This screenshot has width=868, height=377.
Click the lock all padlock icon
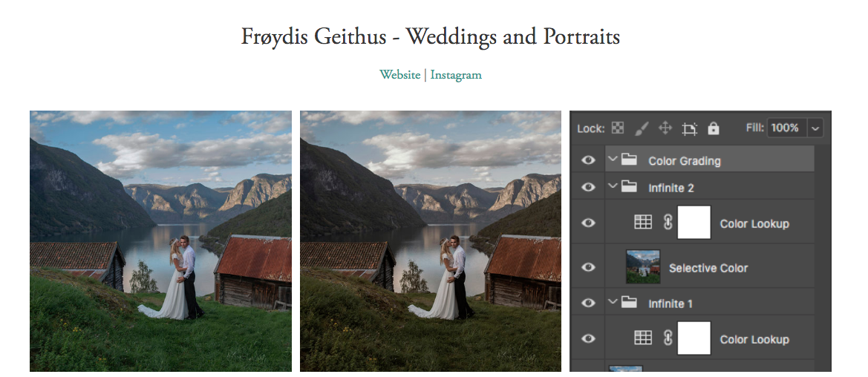coord(714,128)
